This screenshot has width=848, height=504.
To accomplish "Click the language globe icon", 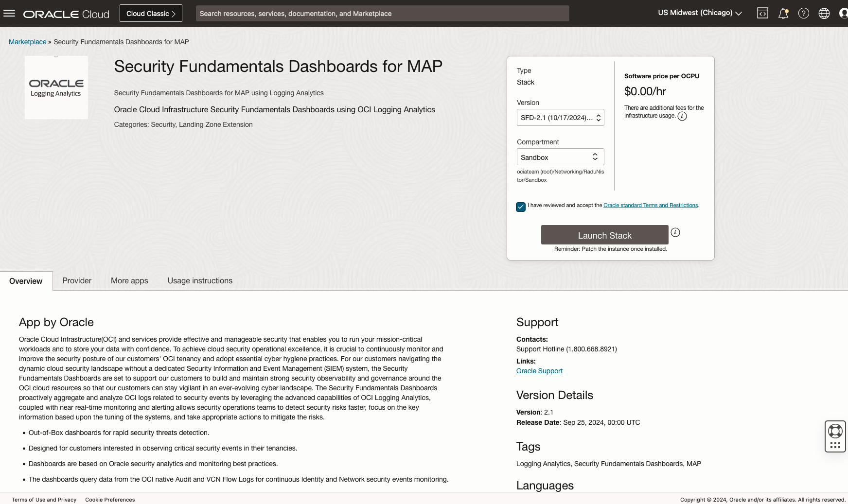I will [824, 13].
